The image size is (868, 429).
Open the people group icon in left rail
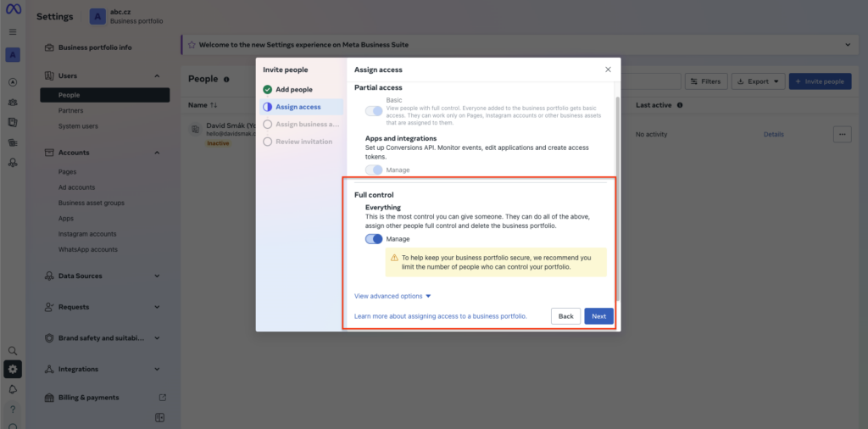[13, 103]
